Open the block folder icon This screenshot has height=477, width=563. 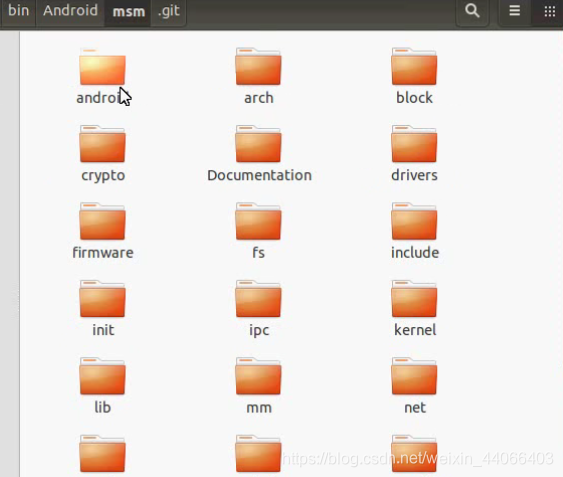pyautogui.click(x=414, y=66)
